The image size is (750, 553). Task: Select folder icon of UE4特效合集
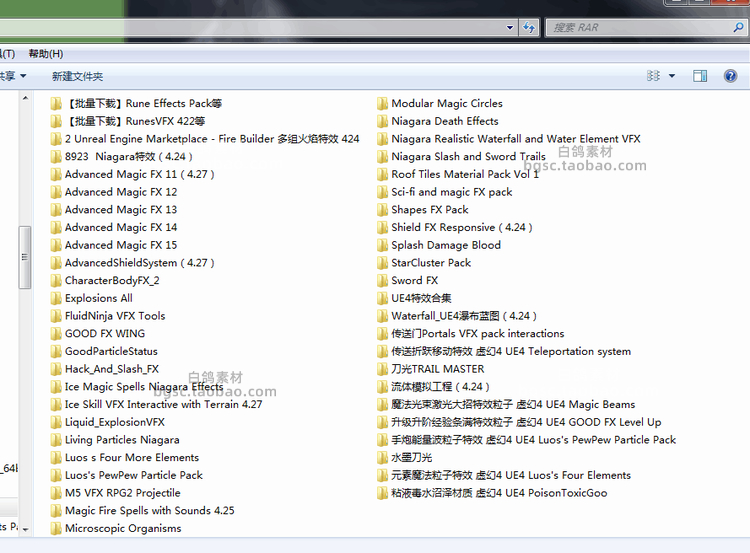tap(382, 298)
